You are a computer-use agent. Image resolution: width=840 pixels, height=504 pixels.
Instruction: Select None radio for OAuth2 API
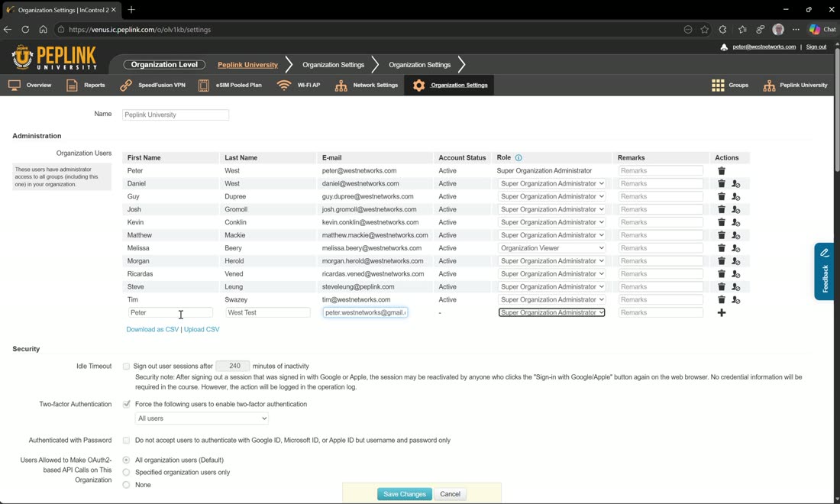[126, 485]
